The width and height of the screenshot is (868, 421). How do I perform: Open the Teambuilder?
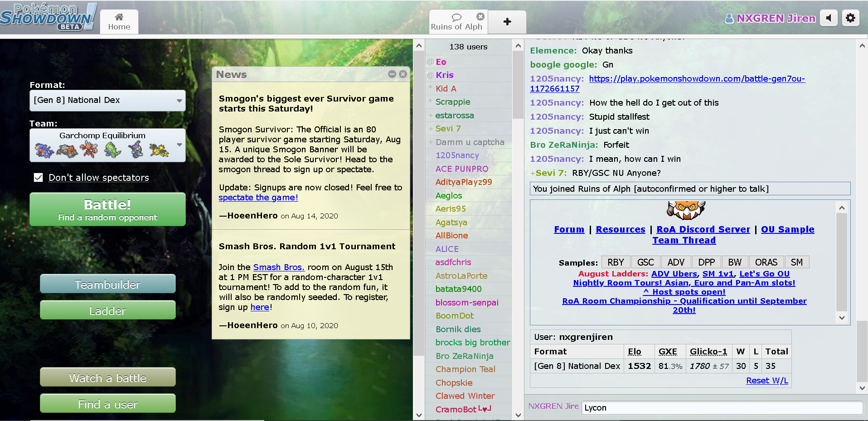pyautogui.click(x=107, y=284)
